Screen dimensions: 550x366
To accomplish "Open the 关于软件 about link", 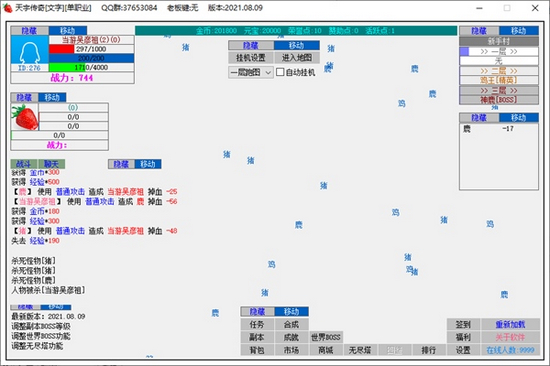I will coord(510,337).
